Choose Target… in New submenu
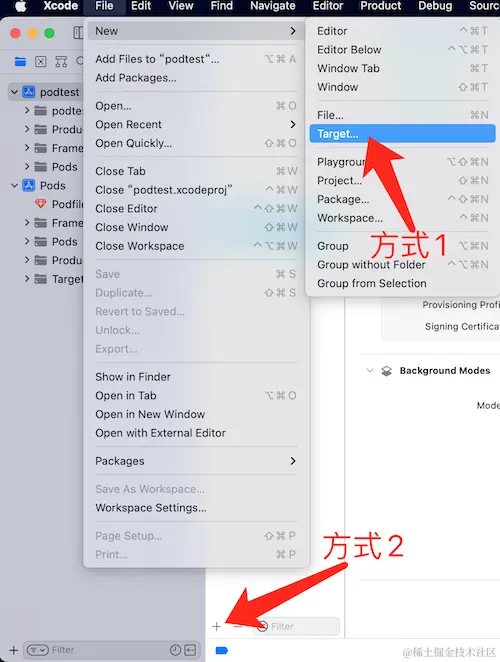Screen dimensions: 500x662 [x=402, y=133]
